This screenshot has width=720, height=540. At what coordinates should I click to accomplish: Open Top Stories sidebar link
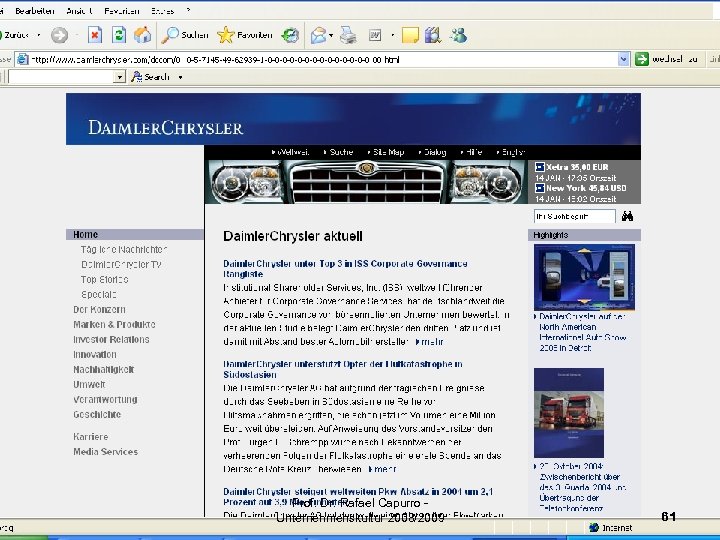click(104, 280)
